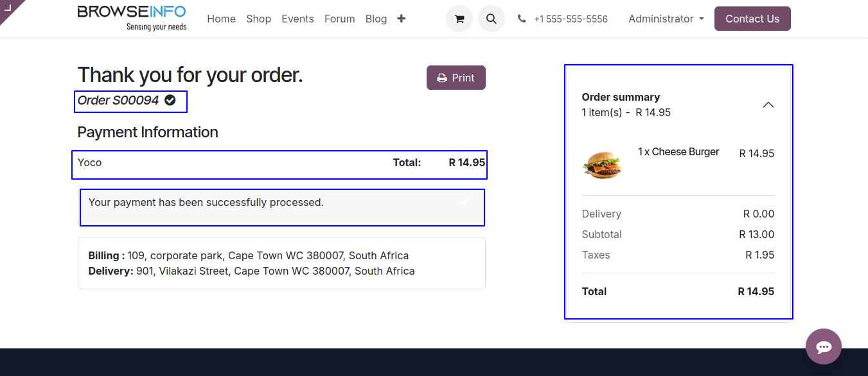Viewport: 868px width, 376px height.
Task: Open the shopping cart icon
Action: click(x=459, y=19)
